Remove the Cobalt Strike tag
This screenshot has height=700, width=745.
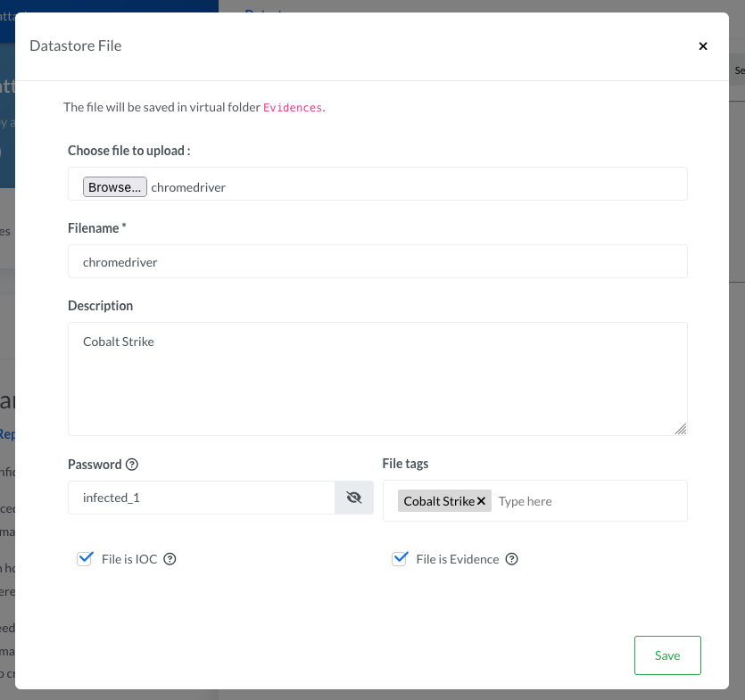tap(482, 501)
